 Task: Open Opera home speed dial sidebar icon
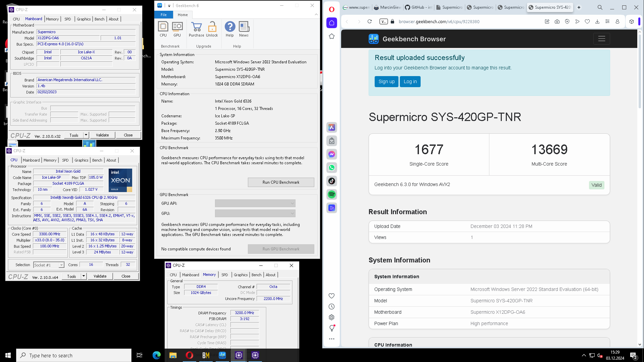coord(332,23)
